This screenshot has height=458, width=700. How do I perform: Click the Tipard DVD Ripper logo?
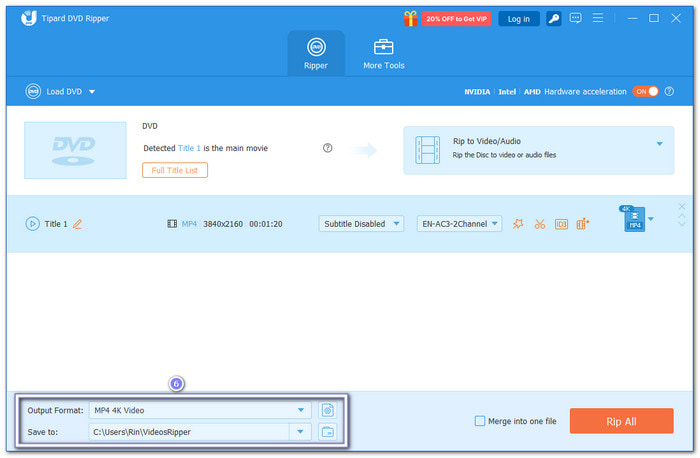[29, 18]
